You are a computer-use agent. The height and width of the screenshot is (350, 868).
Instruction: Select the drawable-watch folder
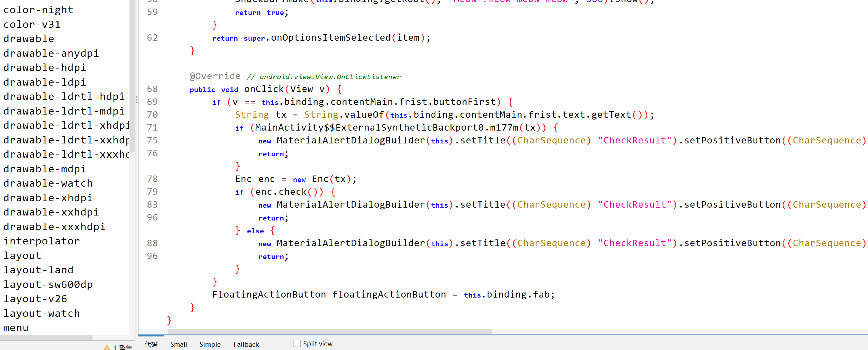(x=48, y=183)
